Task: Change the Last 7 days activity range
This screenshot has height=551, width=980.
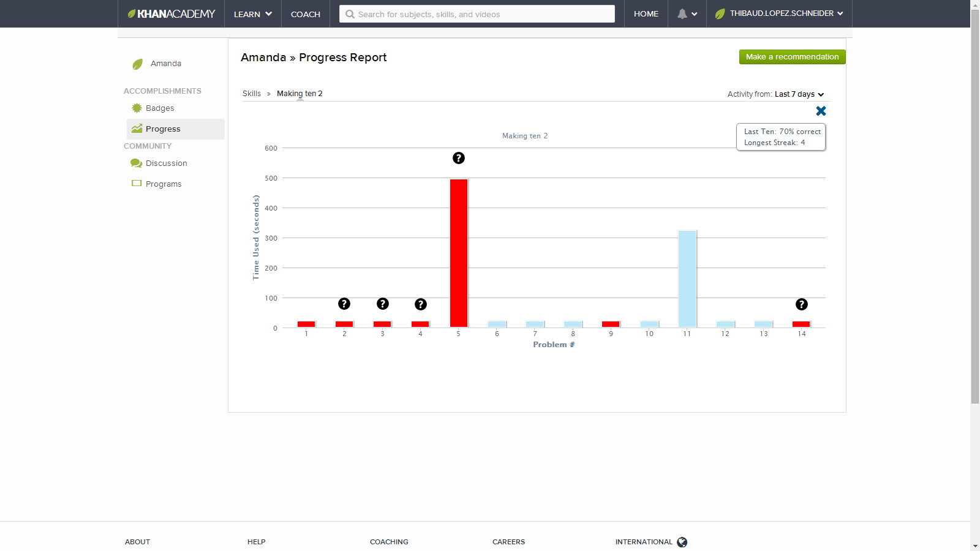Action: [799, 94]
